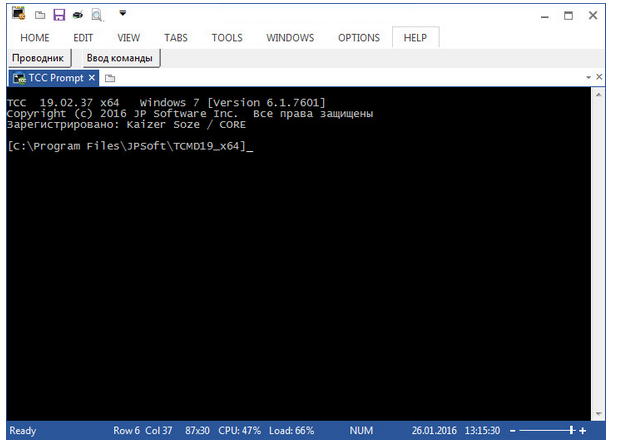Click the zoom in plus button
The height and width of the screenshot is (448, 617).
(x=583, y=431)
